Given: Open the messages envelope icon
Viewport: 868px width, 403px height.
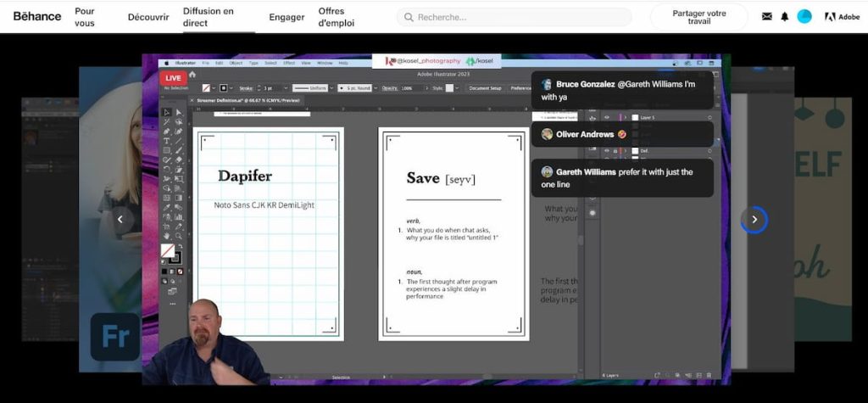Looking at the screenshot, I should (766, 17).
